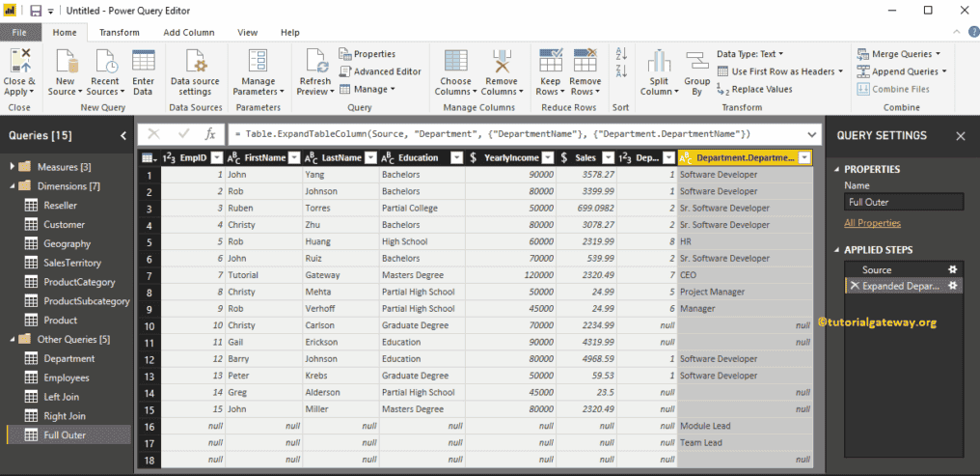Click the Merge Queries icon
The width and height of the screenshot is (980, 476).
(x=863, y=54)
